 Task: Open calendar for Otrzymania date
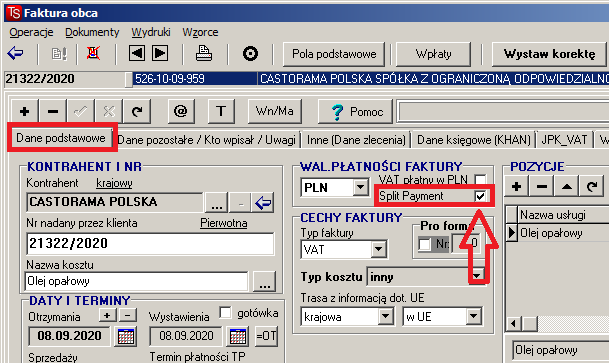point(125,336)
